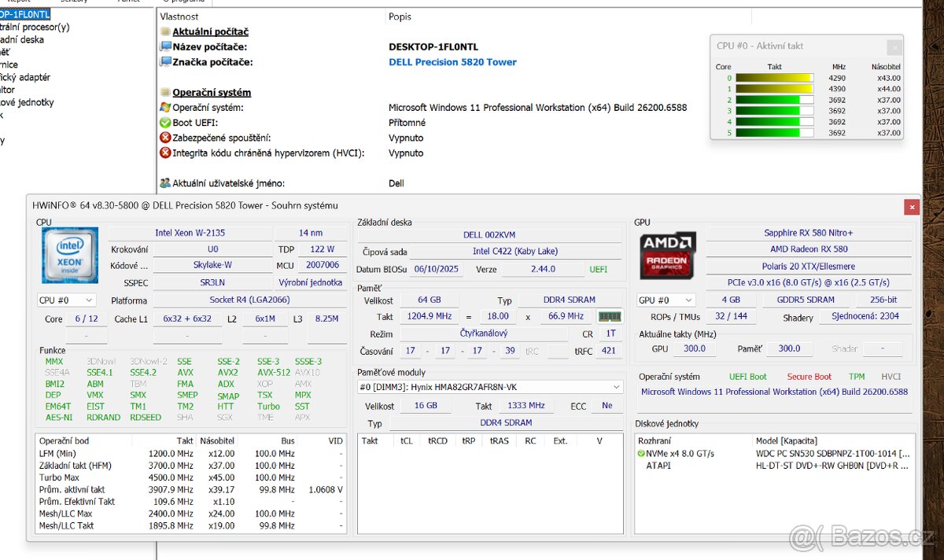Click the Windows flag icon beside Operační systém
The image size is (944, 560).
[165, 108]
